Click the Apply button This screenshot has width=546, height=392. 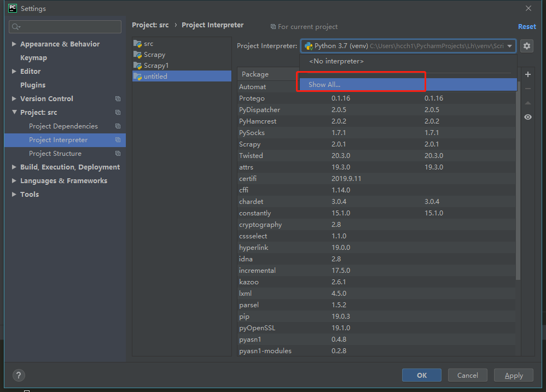click(514, 375)
